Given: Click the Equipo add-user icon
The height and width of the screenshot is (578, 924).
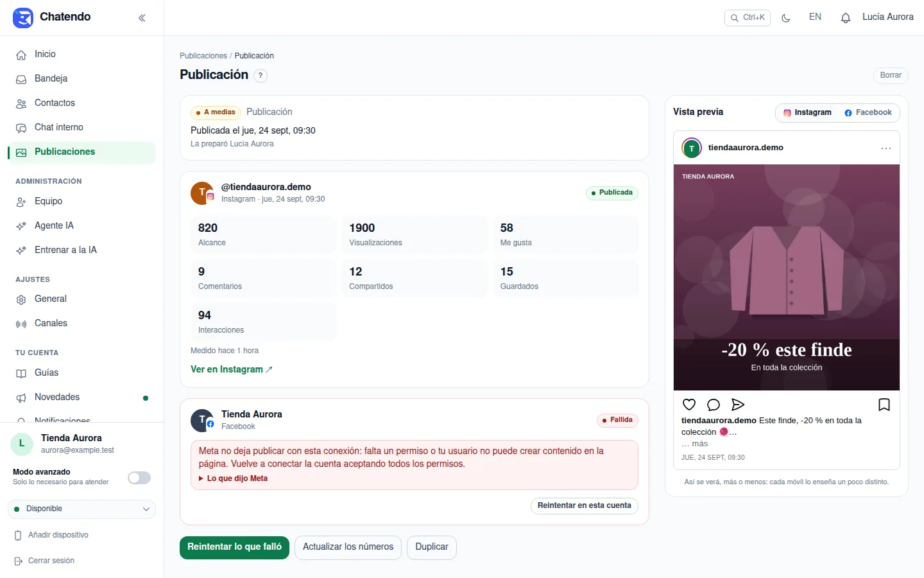Looking at the screenshot, I should 21,202.
